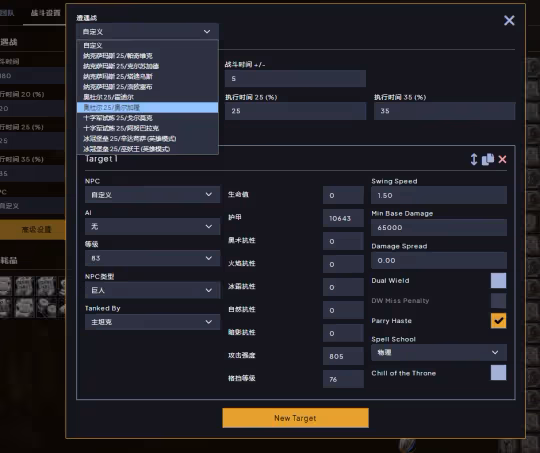
Task: Open the NPC类型 dropdown showing 巨人
Action: 152,290
